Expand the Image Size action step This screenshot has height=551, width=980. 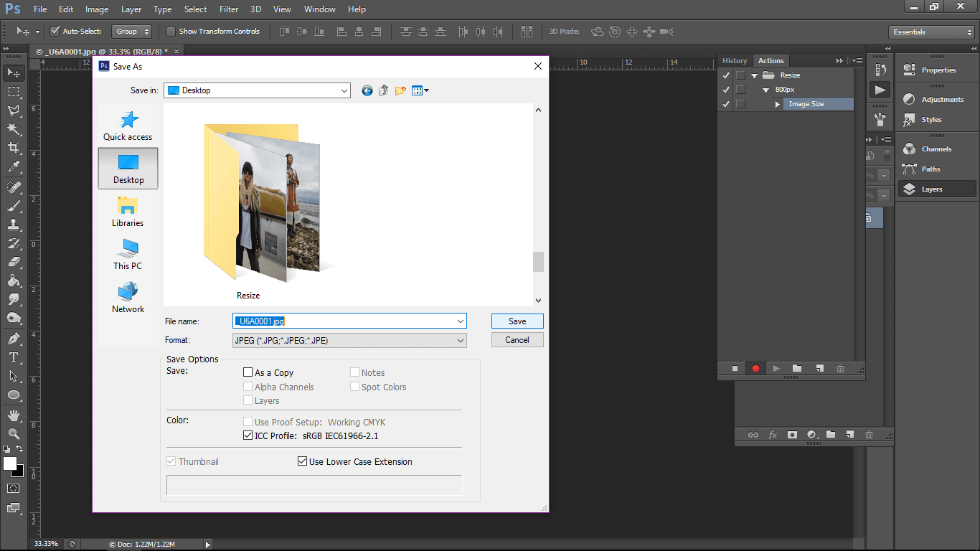pyautogui.click(x=777, y=103)
